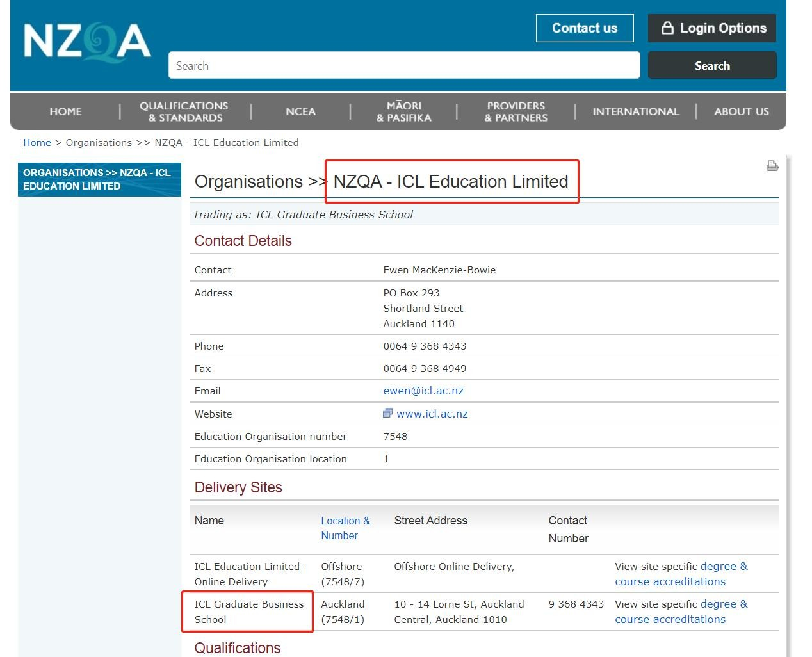
Task: Click the lock icon in Login Options
Action: click(667, 28)
